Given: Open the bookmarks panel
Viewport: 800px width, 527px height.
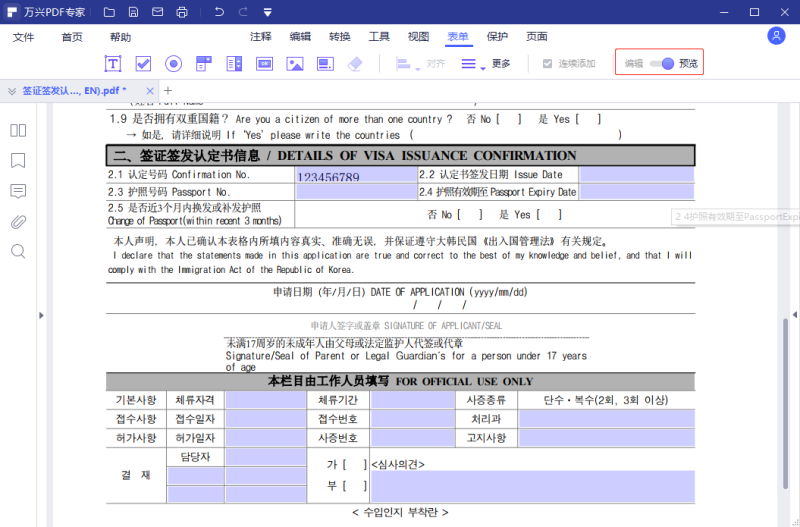Looking at the screenshot, I should pos(18,161).
